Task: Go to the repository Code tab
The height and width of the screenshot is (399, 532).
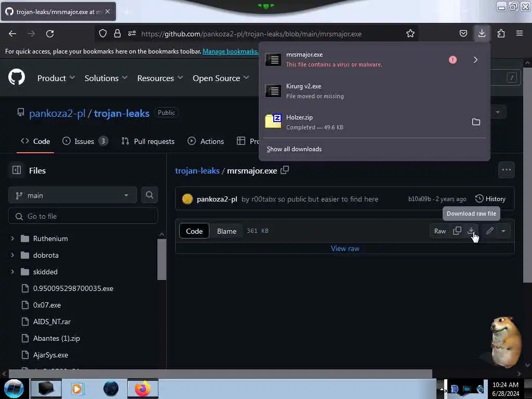Action: [35, 141]
